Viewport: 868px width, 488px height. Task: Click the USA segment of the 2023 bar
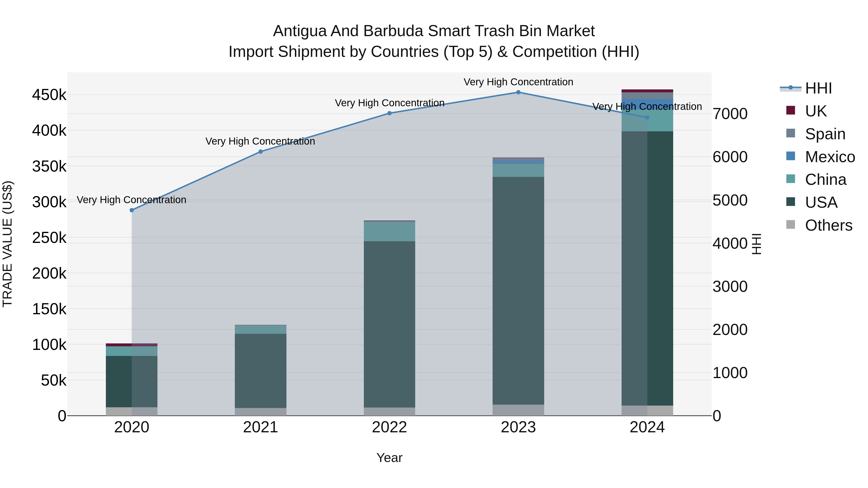(518, 291)
